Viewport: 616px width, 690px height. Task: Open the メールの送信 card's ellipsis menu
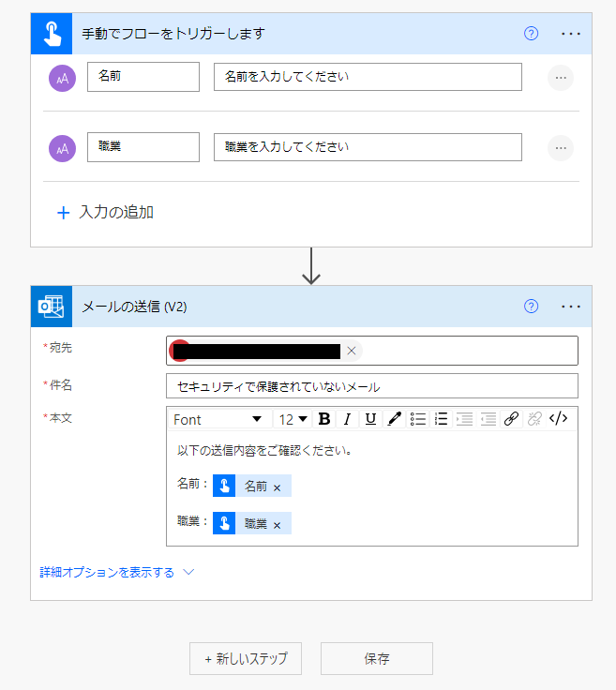click(571, 307)
